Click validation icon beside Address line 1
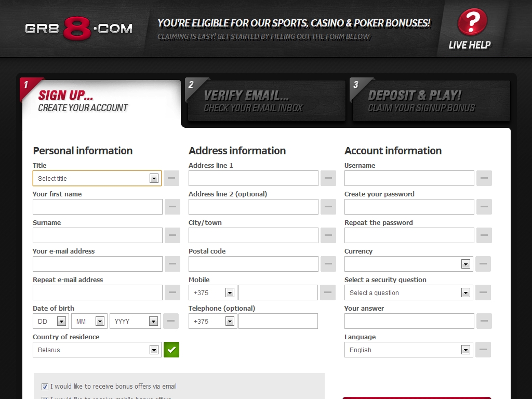532x399 pixels. click(328, 178)
